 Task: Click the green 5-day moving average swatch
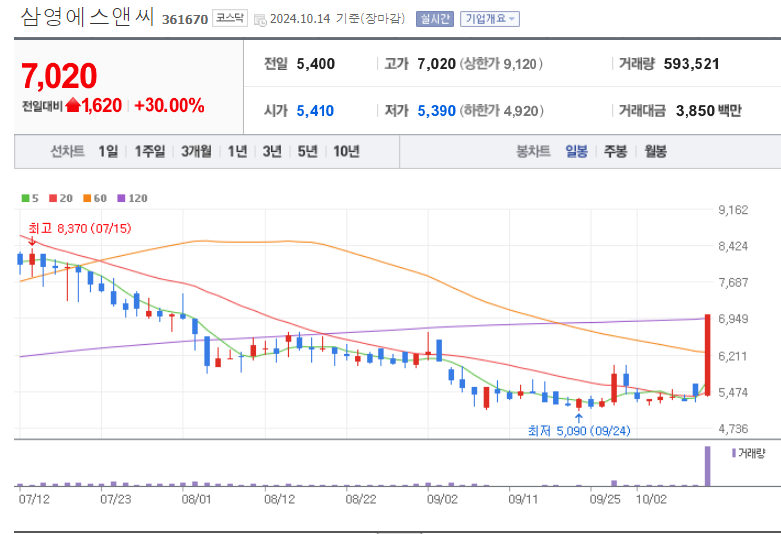[25, 198]
